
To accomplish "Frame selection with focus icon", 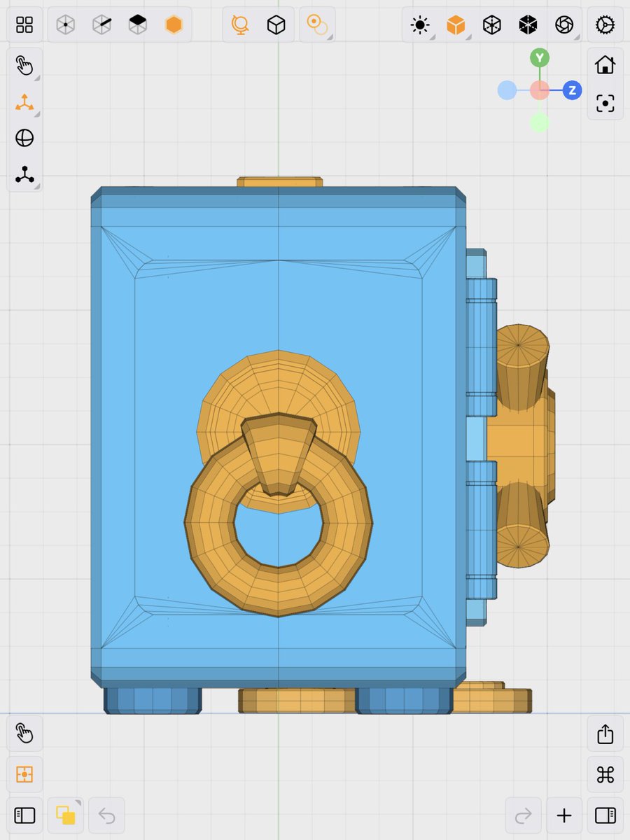I will click(605, 104).
